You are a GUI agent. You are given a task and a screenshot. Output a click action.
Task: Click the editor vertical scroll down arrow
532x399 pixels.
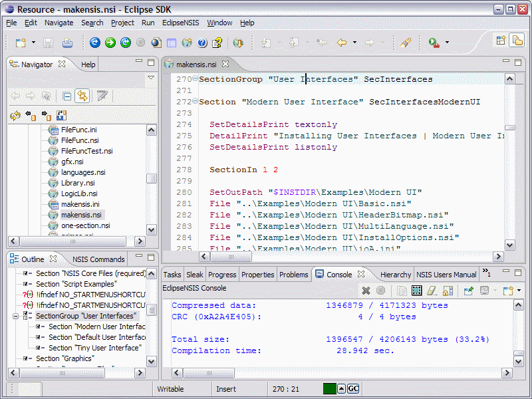[509, 245]
